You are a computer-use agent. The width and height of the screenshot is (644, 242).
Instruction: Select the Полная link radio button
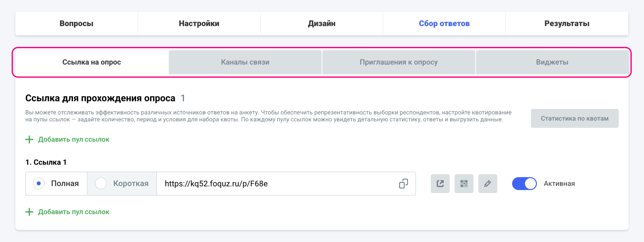click(x=39, y=183)
